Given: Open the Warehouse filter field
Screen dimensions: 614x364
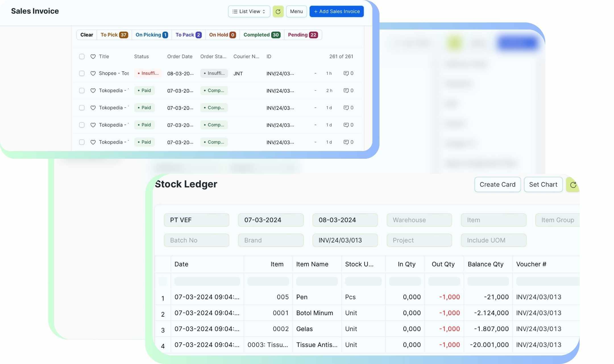Looking at the screenshot, I should coord(419,220).
